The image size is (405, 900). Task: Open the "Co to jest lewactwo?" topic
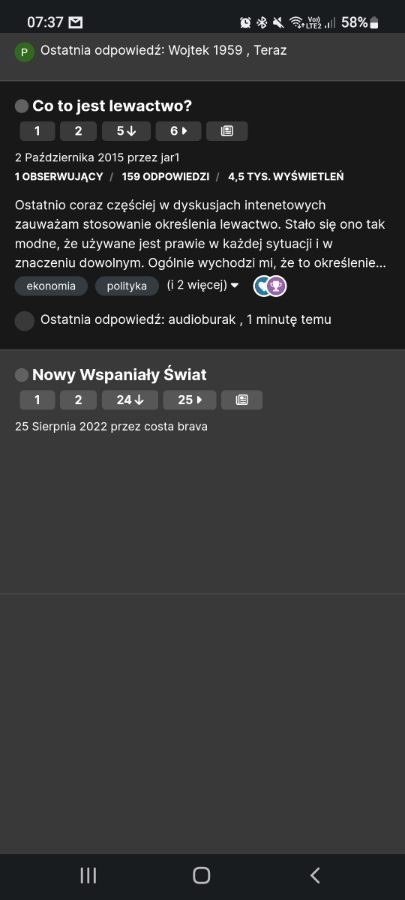click(112, 106)
